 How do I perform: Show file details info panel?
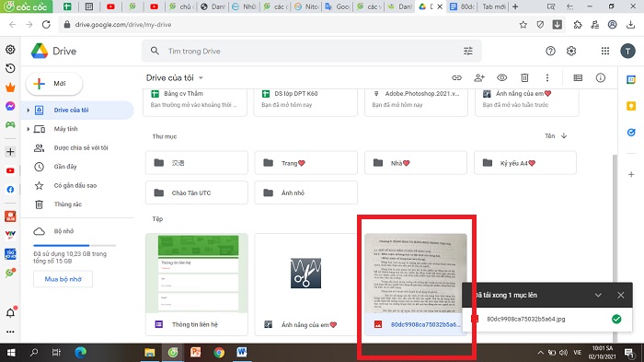tap(601, 77)
